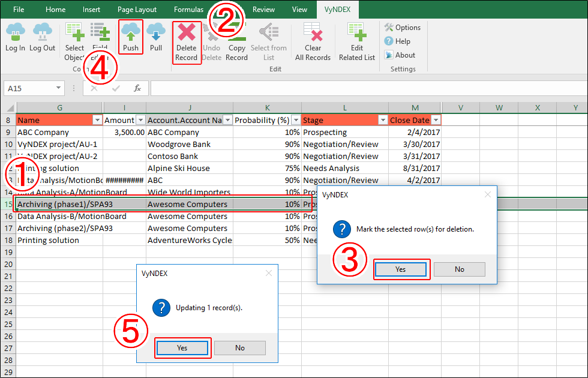Viewport: 588px width, 378px height.
Task: Select the "Wide World Importers" cell
Action: tap(190, 191)
